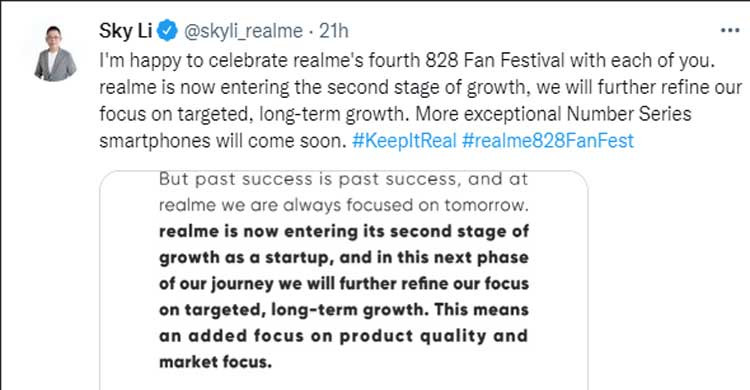Click the 'market focus.' line in the image
Screen dimensions: 750x390
tap(215, 362)
